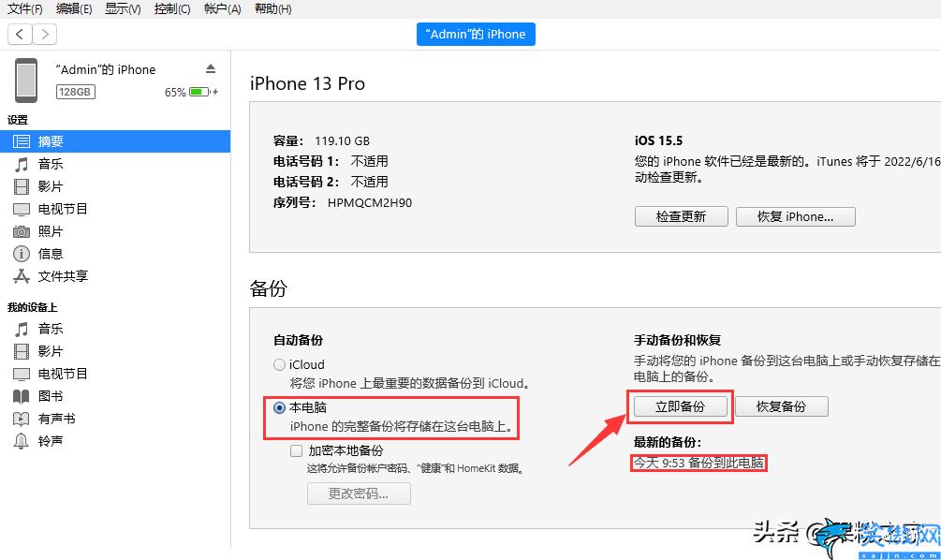Click the 今天 9:53 备份到此电脑 text
941x560 pixels.
pos(698,463)
